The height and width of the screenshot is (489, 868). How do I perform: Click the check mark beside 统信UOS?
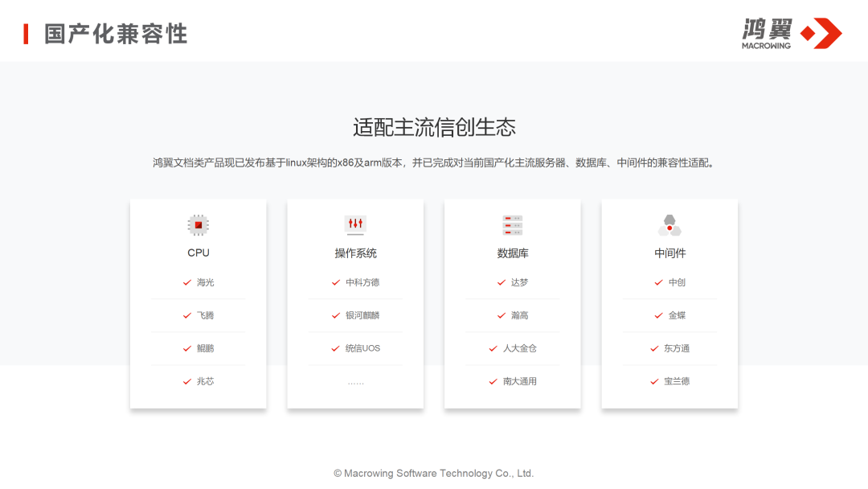tap(335, 348)
